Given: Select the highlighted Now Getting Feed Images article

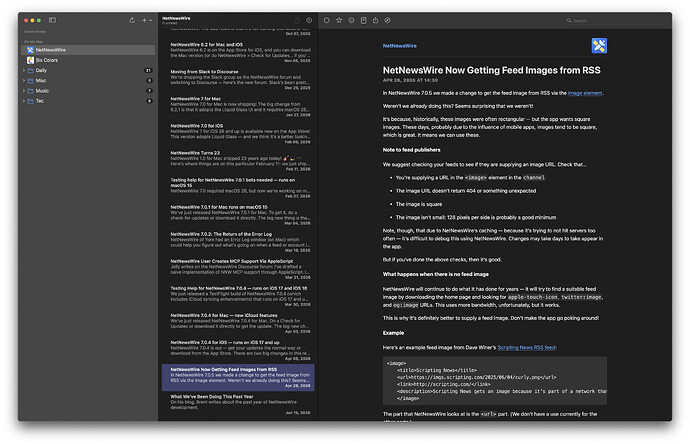Looking at the screenshot, I should tap(238, 378).
